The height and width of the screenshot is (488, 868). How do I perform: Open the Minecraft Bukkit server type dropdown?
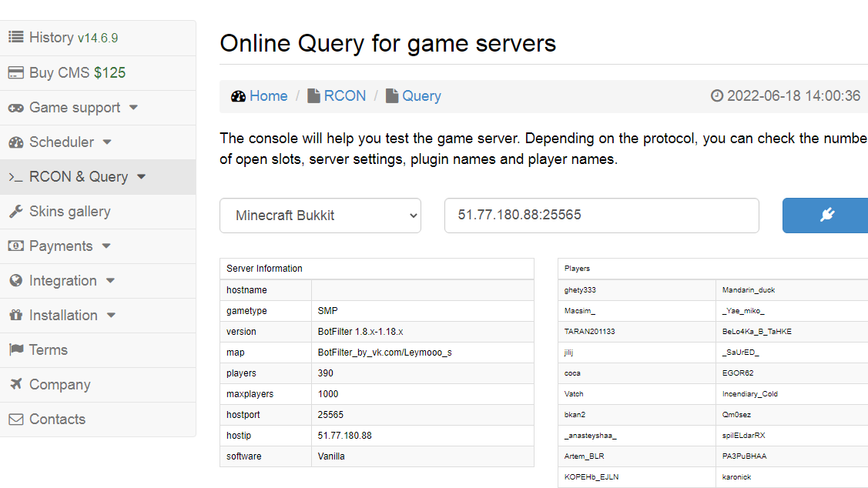click(320, 216)
